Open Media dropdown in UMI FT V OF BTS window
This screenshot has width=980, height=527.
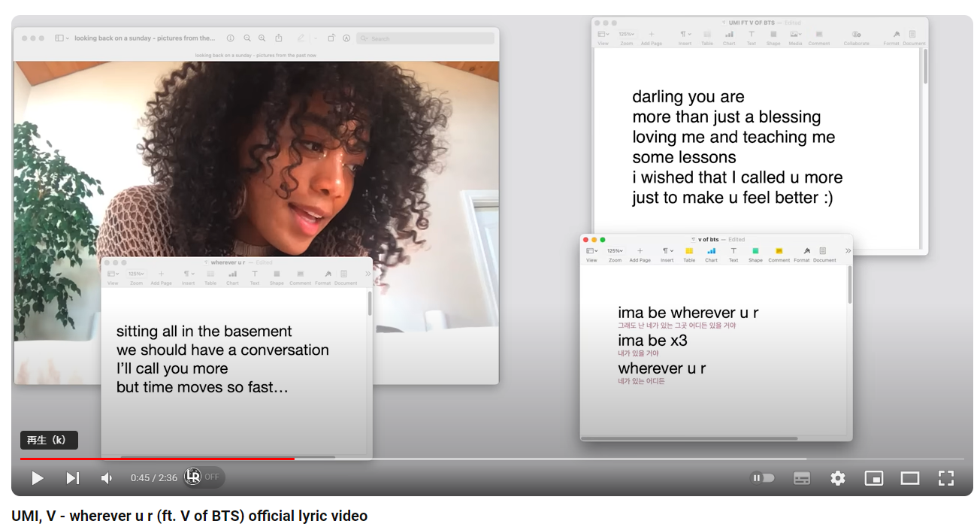795,38
